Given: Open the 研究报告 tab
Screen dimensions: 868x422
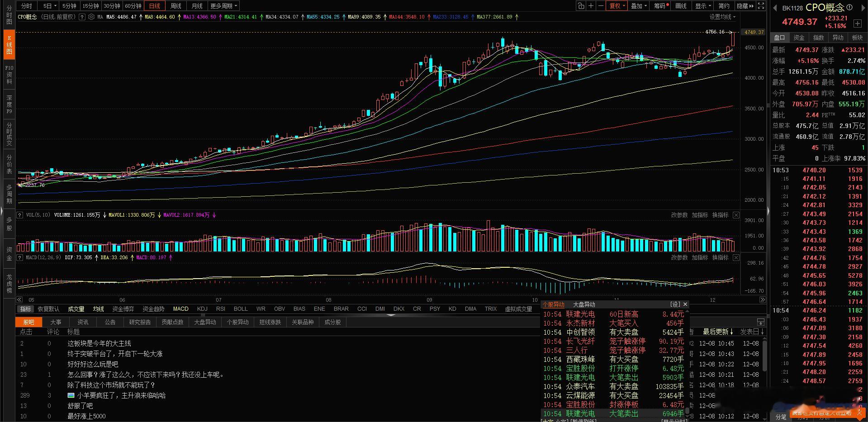Looking at the screenshot, I should pos(140,322).
